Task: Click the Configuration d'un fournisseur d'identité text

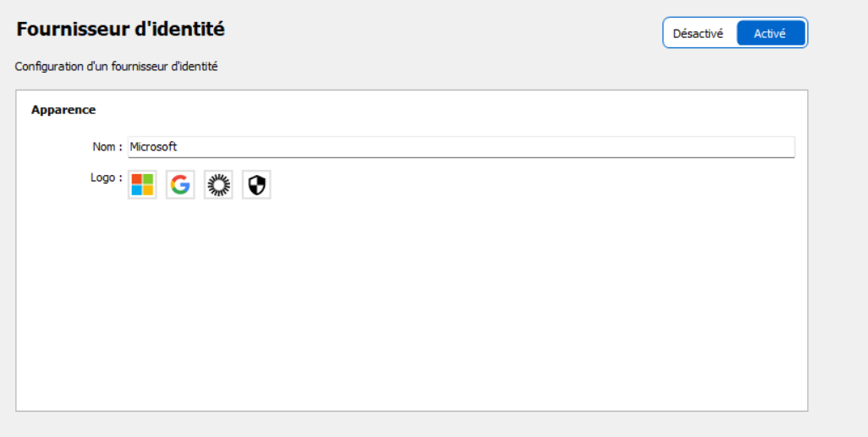Action: (x=116, y=67)
